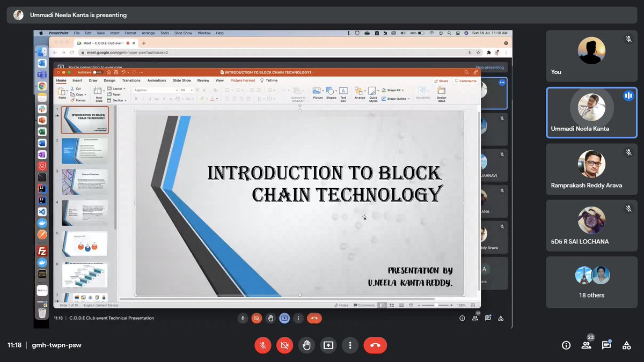Open the Shape Fill dropdown

(393, 90)
